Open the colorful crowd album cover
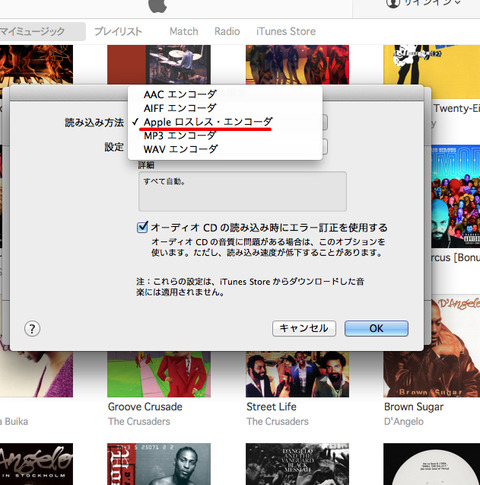Viewport: 480px width, 485px height. (456, 196)
